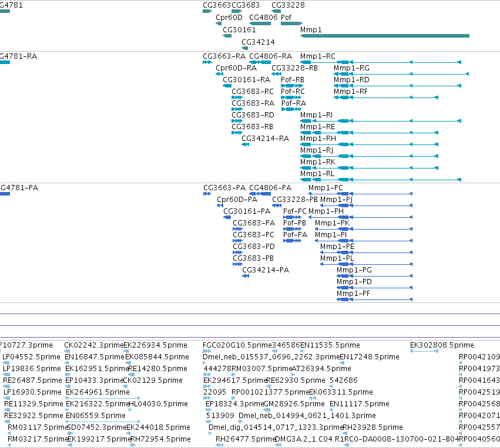Select protein Mmp1-PH label
The image size is (500, 448).
click(x=326, y=211)
